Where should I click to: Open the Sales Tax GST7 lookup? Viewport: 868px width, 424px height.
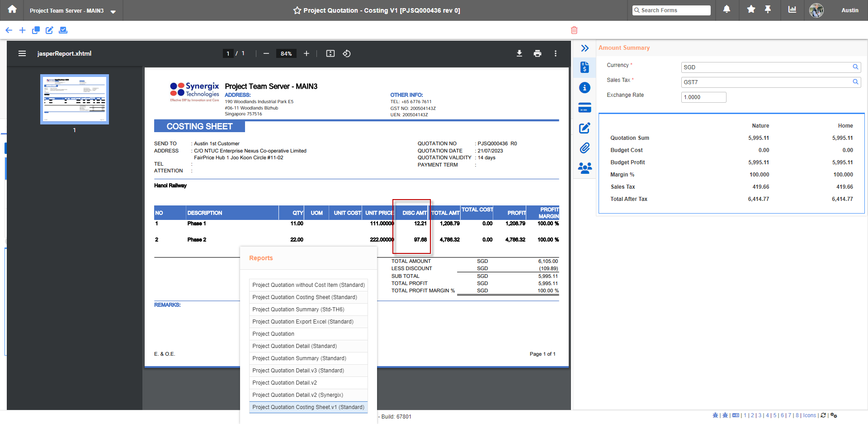click(x=855, y=82)
